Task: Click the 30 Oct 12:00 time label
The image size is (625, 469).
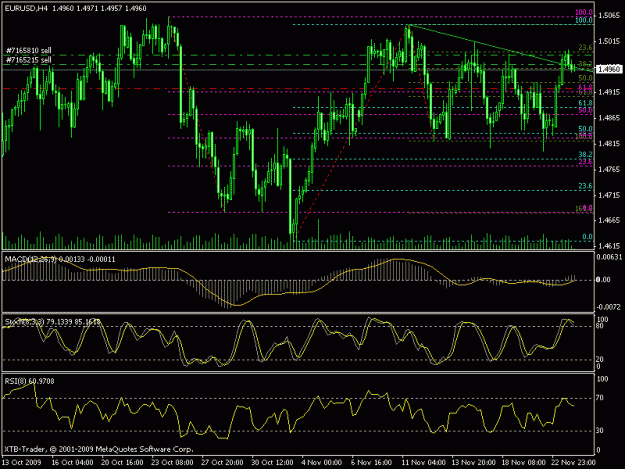Action: pos(272,463)
